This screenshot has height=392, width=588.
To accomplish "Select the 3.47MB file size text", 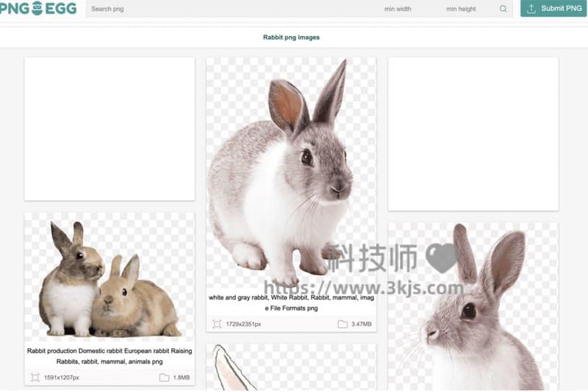I will pyautogui.click(x=362, y=324).
